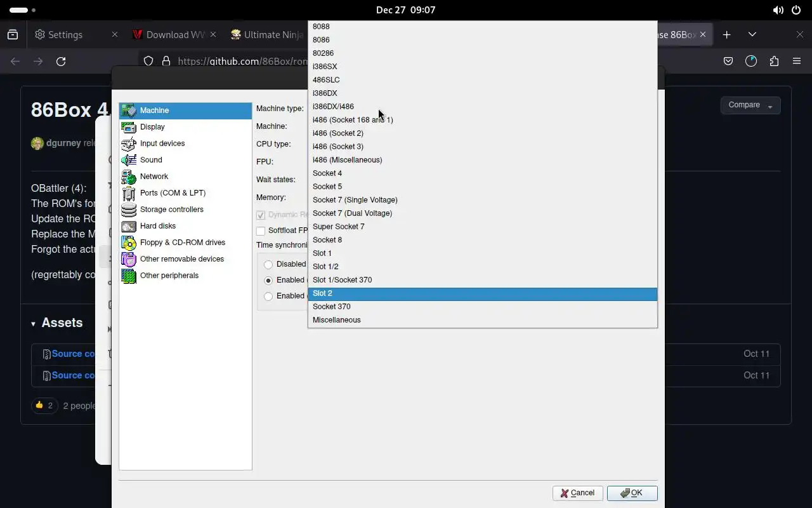
Task: Click the tracking protection shield icon
Action: coord(148,61)
